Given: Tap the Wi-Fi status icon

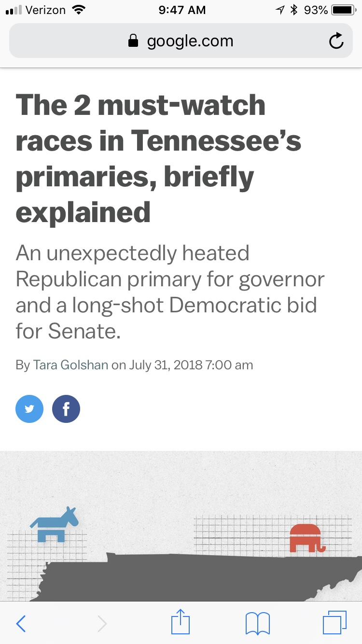Looking at the screenshot, I should pos(78,10).
